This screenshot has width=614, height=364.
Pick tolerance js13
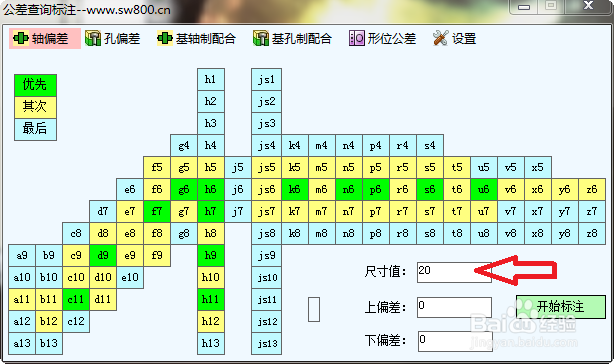tap(266, 343)
